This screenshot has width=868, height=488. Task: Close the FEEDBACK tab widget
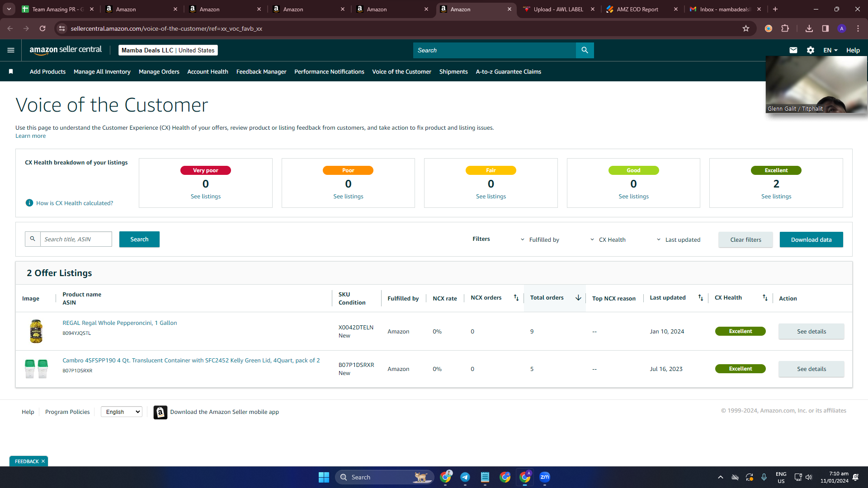tap(43, 461)
